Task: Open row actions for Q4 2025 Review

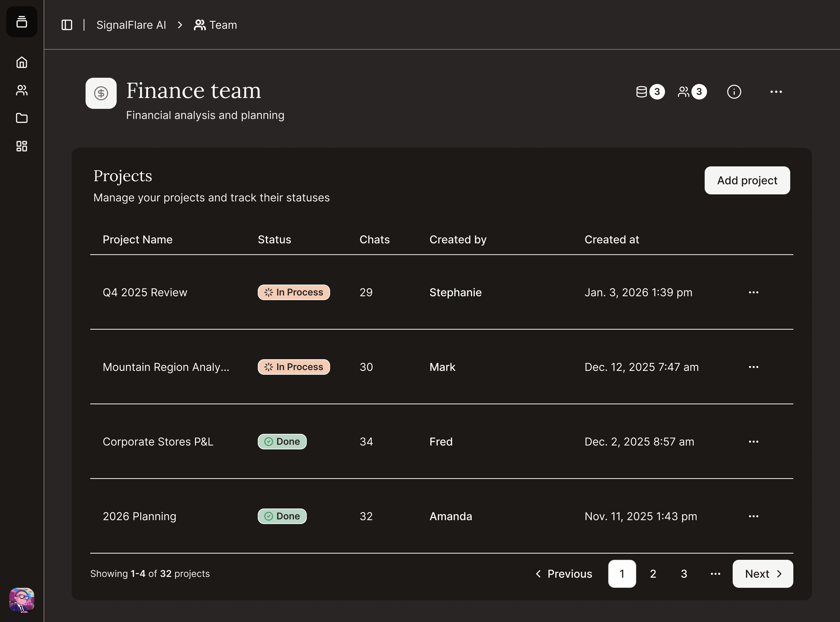Action: pyautogui.click(x=753, y=293)
